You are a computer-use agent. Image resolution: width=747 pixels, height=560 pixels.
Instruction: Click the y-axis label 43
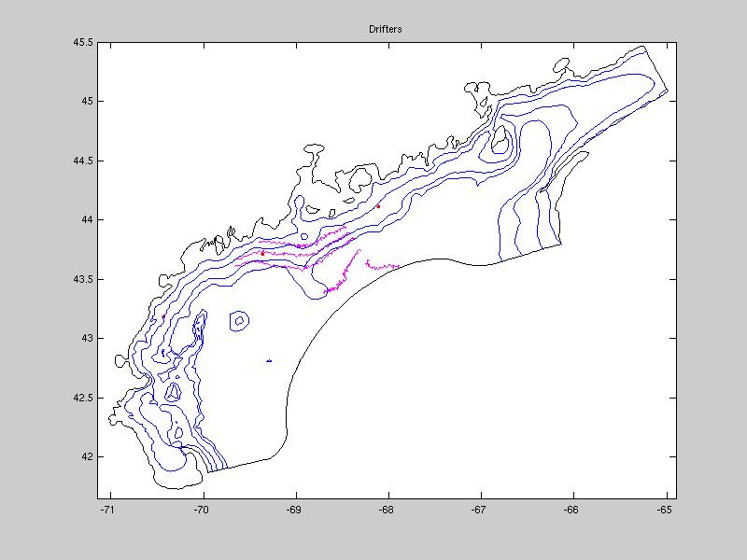[x=87, y=339]
